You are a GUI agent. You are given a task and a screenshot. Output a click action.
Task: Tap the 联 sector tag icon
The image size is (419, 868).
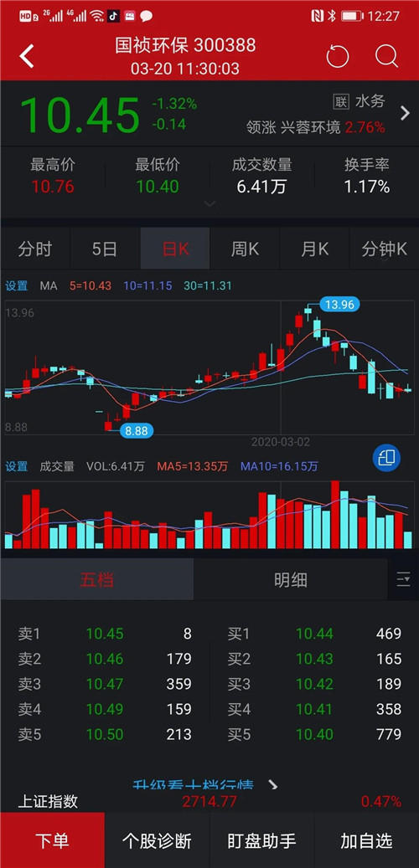pyautogui.click(x=340, y=102)
